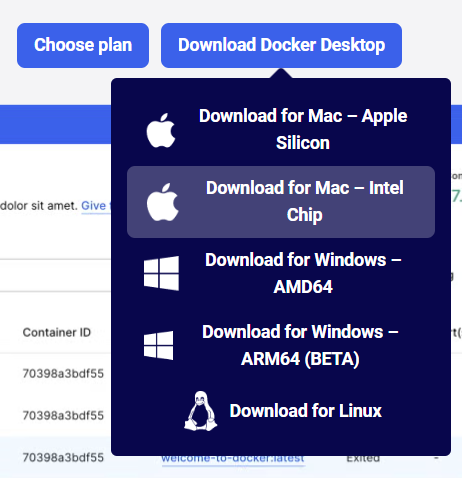The image size is (462, 478).
Task: Click the Apple icon beside Apple Silicon
Action: pyautogui.click(x=161, y=130)
